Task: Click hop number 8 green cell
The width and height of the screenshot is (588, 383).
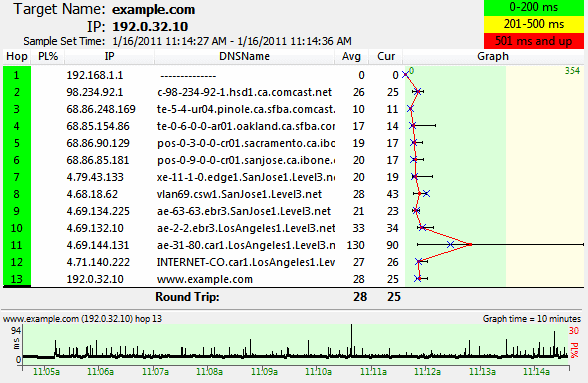Action: point(17,194)
